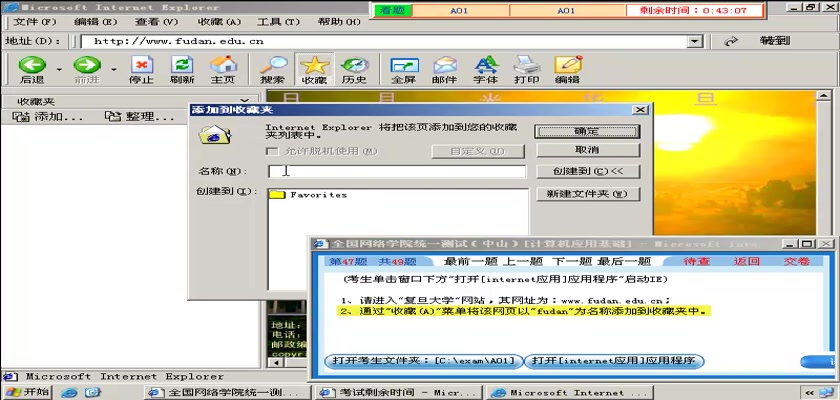Click the green View question (看题) button
Screen dimensions: 840x400
click(x=393, y=11)
